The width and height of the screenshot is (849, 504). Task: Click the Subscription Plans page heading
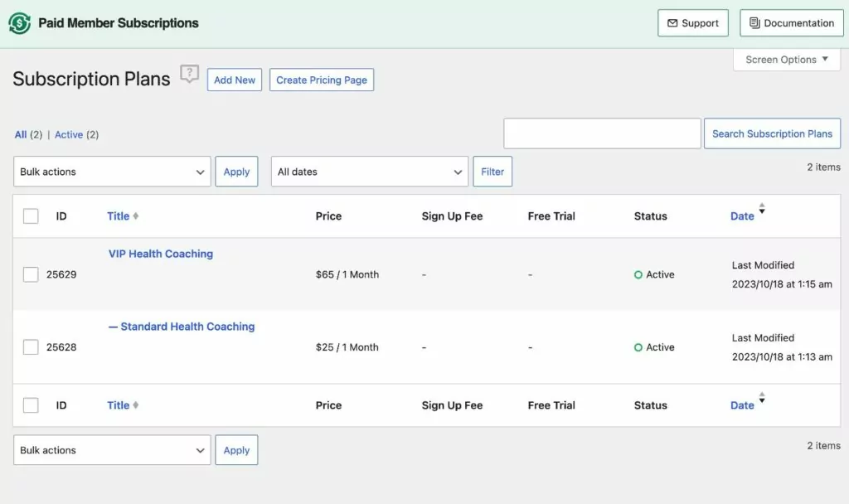click(91, 79)
